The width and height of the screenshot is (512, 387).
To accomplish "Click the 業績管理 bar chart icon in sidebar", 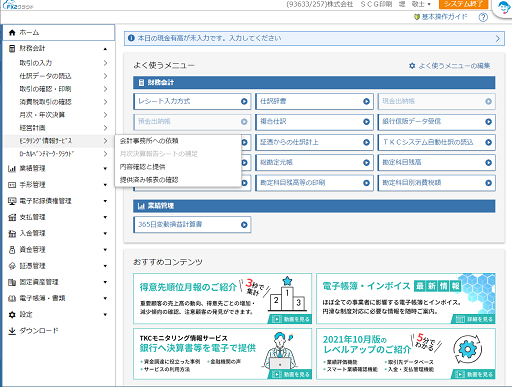I will pos(12,169).
